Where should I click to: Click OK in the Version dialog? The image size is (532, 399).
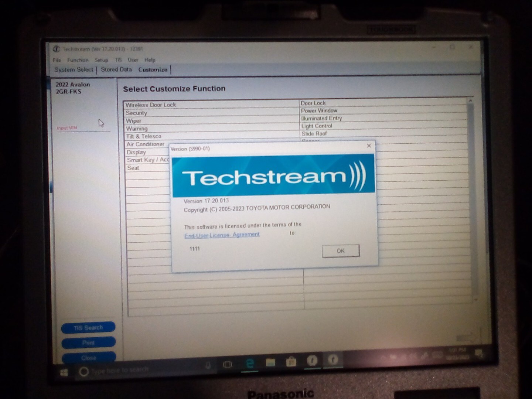coord(340,251)
